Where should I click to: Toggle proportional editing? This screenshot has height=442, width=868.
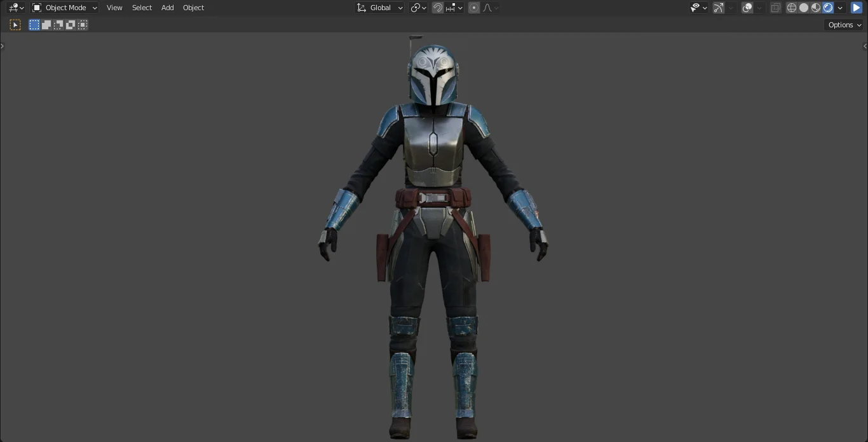click(473, 7)
